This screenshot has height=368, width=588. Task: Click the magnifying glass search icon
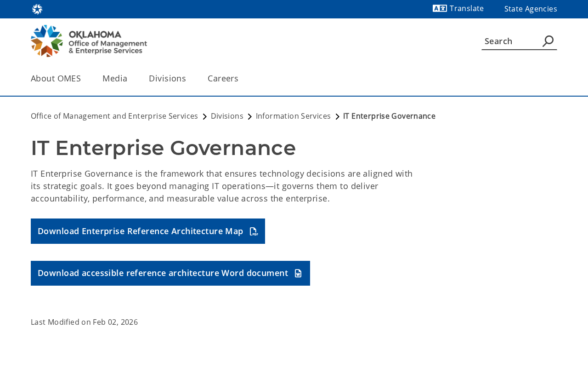[548, 41]
